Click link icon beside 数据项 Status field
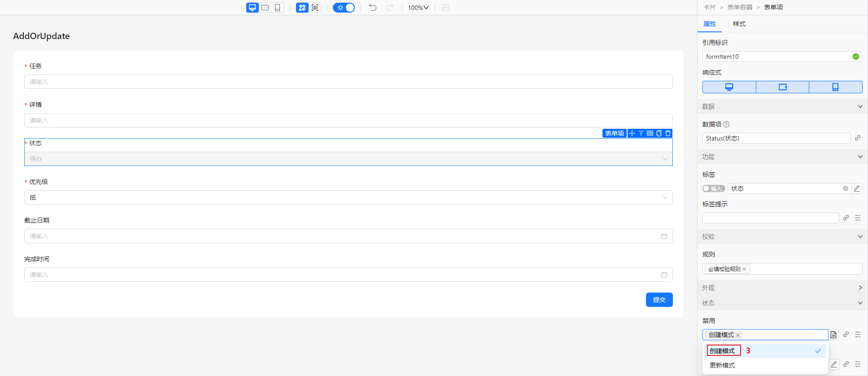Image resolution: width=868 pixels, height=376 pixels. 858,138
